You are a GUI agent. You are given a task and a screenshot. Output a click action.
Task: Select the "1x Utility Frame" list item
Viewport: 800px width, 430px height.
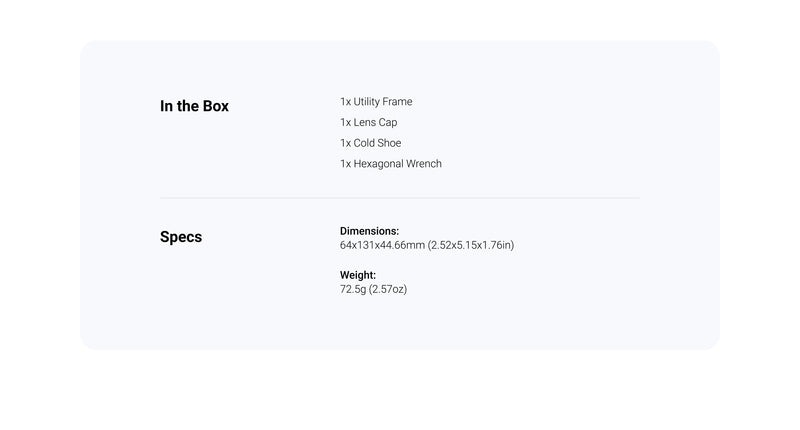376,102
